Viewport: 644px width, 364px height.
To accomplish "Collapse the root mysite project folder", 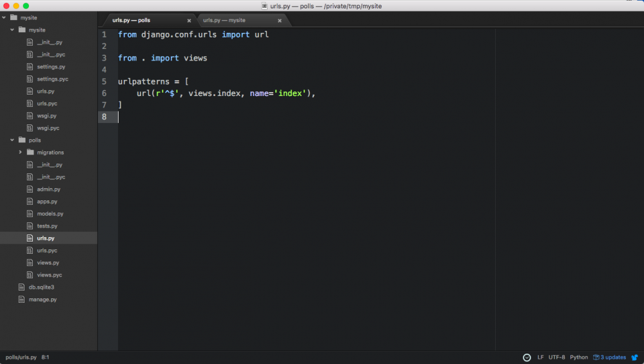I will pos(4,17).
